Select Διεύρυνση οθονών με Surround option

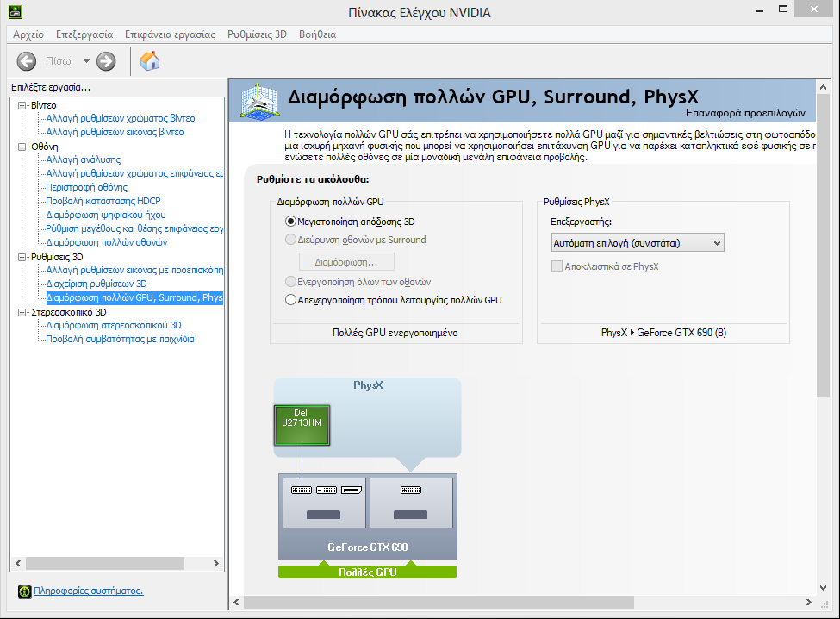291,240
